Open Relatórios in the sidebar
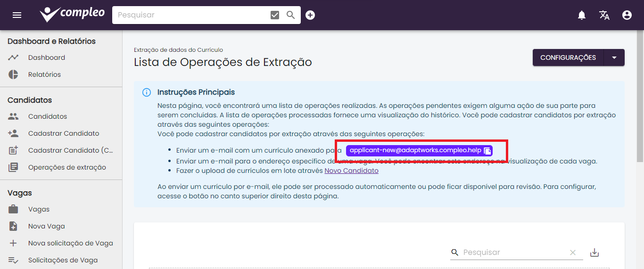The height and width of the screenshot is (269, 644). pos(44,74)
